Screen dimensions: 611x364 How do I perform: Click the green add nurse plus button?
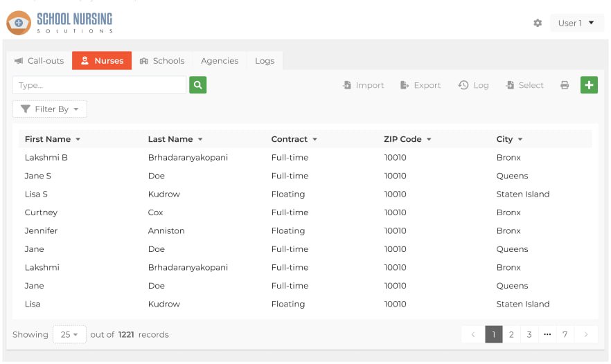[589, 85]
